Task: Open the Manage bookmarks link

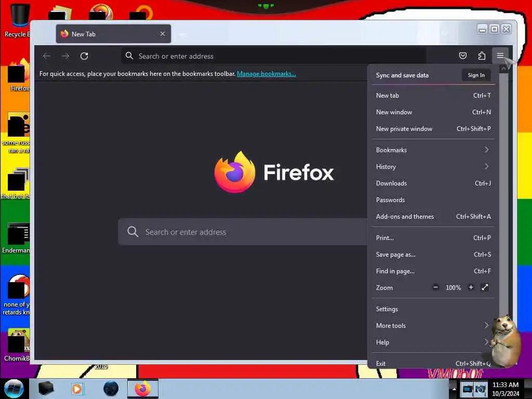Action: coord(267,74)
